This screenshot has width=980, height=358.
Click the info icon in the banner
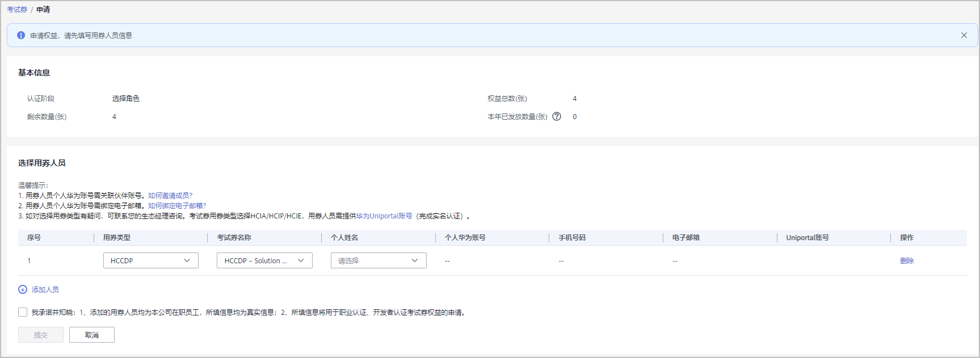point(21,35)
